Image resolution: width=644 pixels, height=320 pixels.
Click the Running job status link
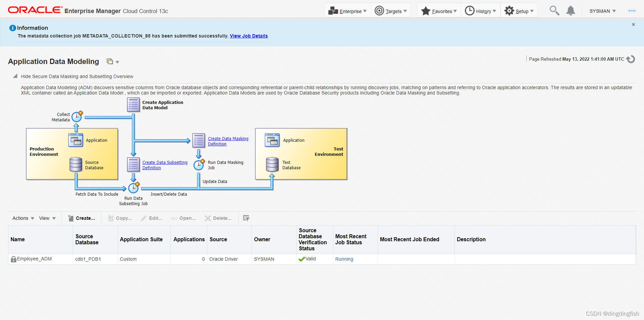pos(344,259)
